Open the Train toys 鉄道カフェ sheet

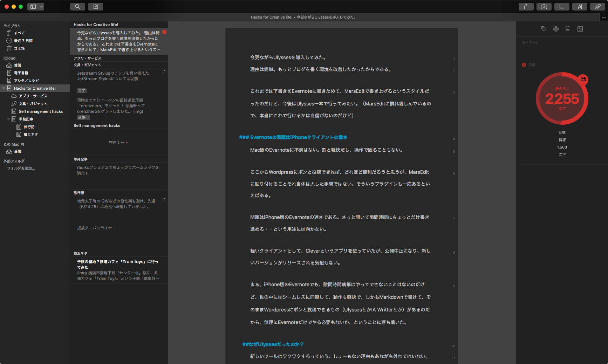pyautogui.click(x=119, y=270)
